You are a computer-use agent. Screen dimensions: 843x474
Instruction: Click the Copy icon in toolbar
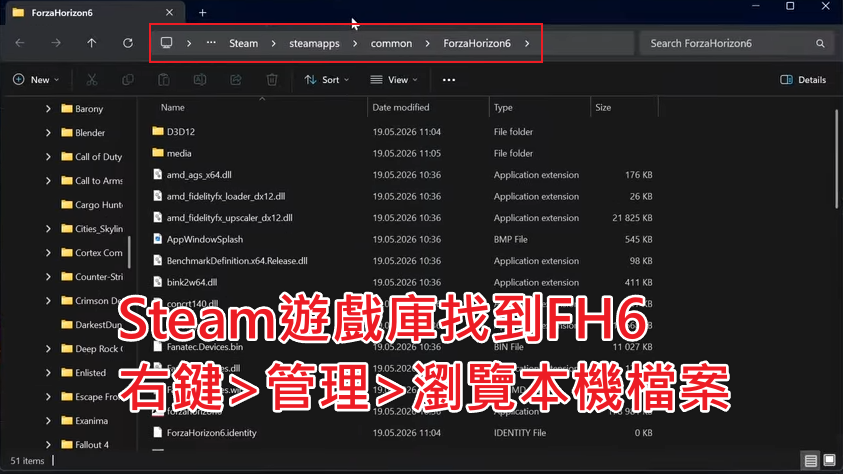128,80
